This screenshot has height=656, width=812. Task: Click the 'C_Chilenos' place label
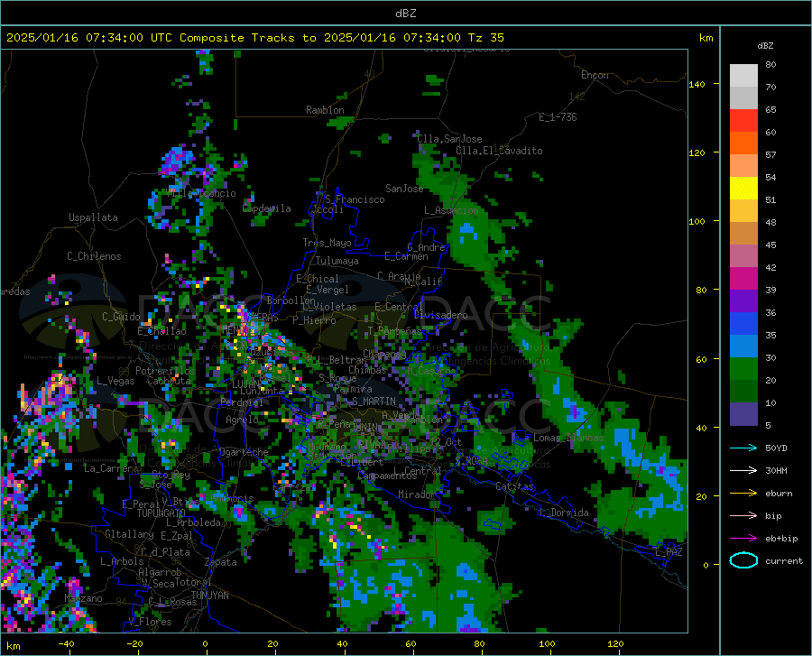point(94,256)
